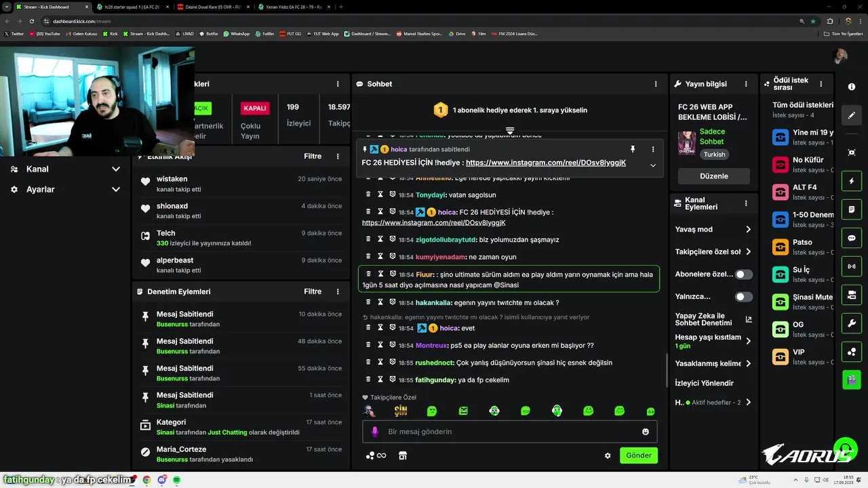Screen dimensions: 868x488
Task: Open chat settings gear next to Gönder
Action: (x=608, y=455)
